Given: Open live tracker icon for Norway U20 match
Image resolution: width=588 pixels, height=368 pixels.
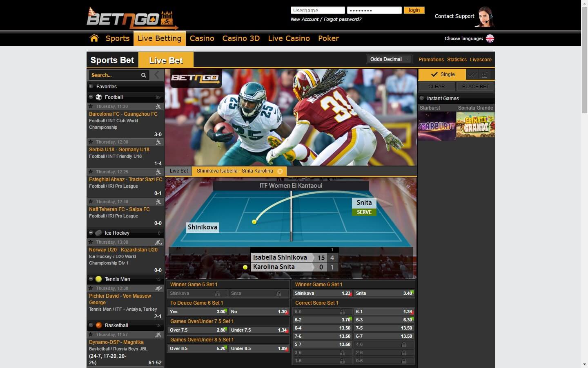Looking at the screenshot, I should [158, 242].
